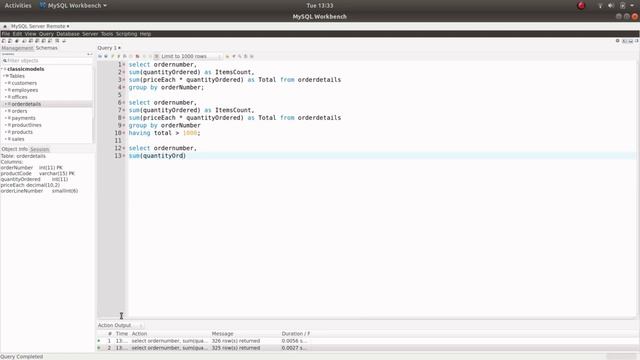Create a new SQL tab from main toolbar
This screenshot has height=360, width=640.
(x=3, y=41)
